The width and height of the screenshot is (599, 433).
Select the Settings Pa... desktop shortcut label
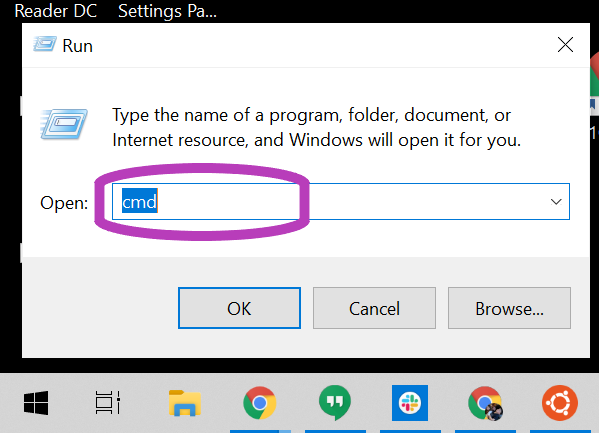tap(167, 11)
